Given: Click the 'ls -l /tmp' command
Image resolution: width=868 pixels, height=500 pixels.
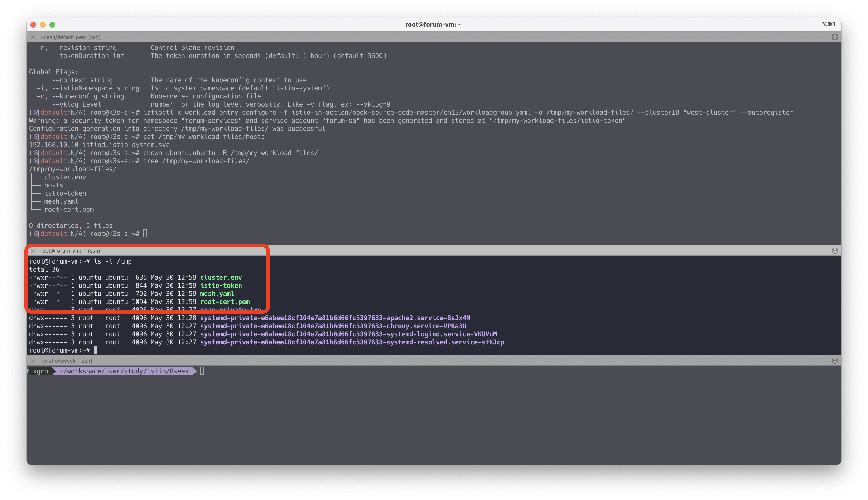Looking at the screenshot, I should [x=113, y=261].
